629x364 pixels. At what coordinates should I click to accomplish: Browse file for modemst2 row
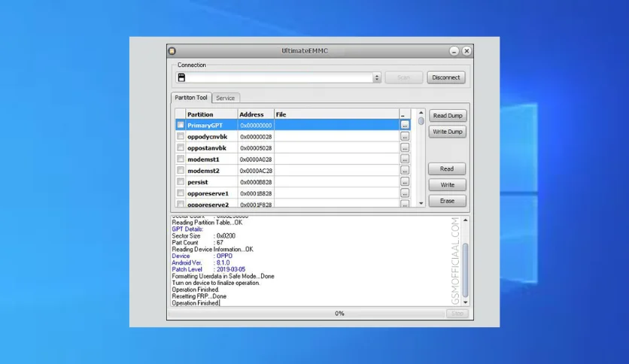pyautogui.click(x=405, y=171)
